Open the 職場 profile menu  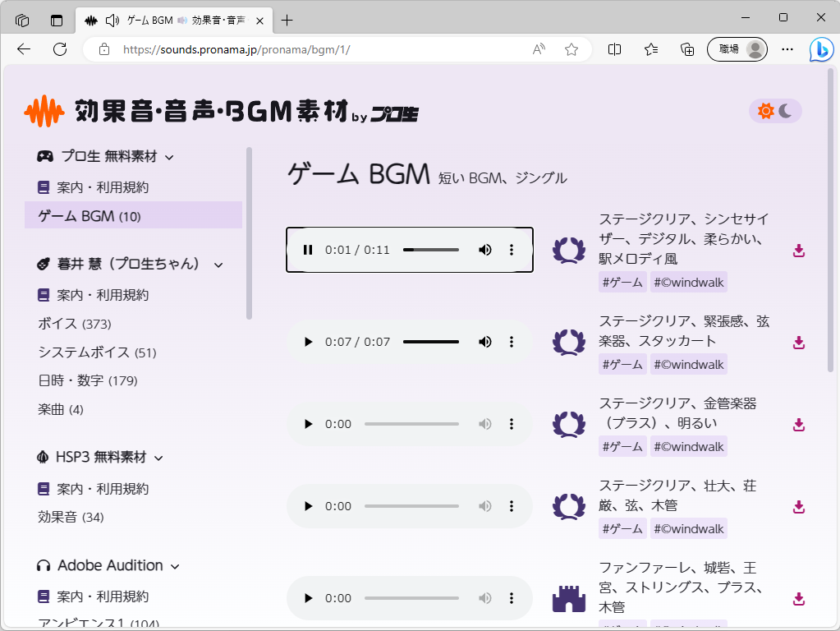[x=737, y=49]
